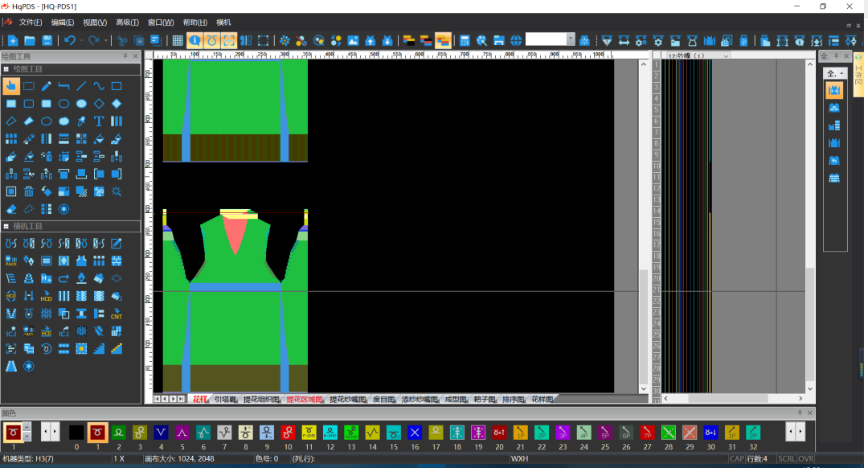Switch to the 度目图 tab
The height and width of the screenshot is (468, 868).
tap(383, 400)
